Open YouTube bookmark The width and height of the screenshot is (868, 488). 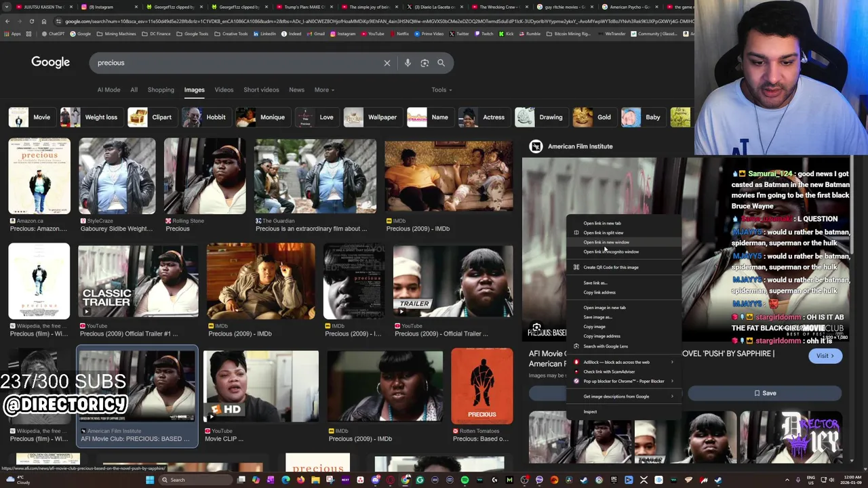(x=372, y=34)
